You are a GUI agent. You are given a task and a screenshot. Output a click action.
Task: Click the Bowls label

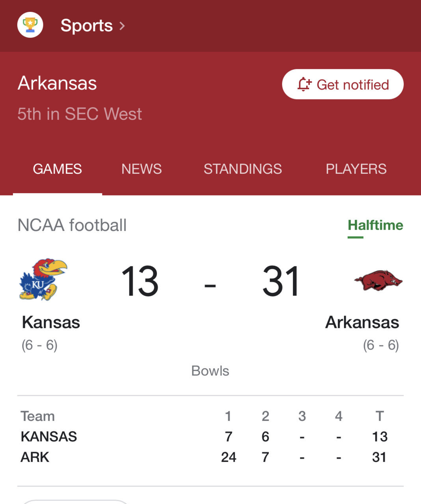click(x=210, y=371)
